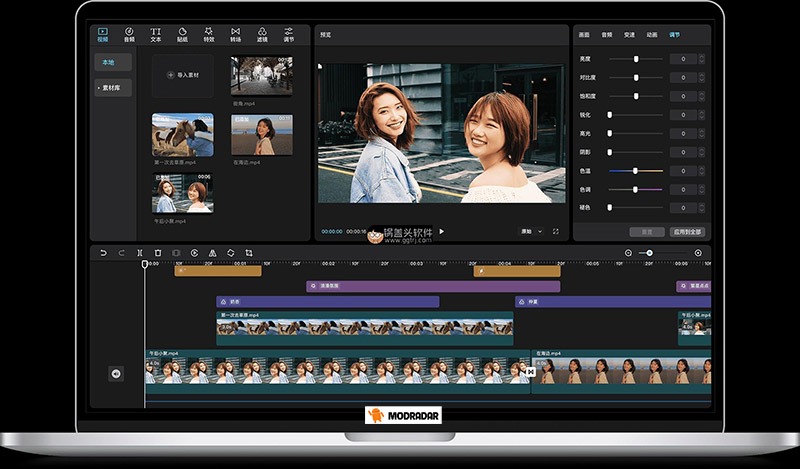The height and width of the screenshot is (469, 800).
Task: Click the 亮度 brightness value stepper
Action: (702, 59)
